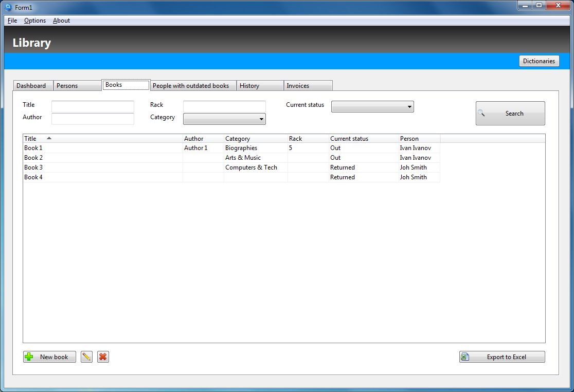
Task: Sort by Current status column header
Action: 364,139
